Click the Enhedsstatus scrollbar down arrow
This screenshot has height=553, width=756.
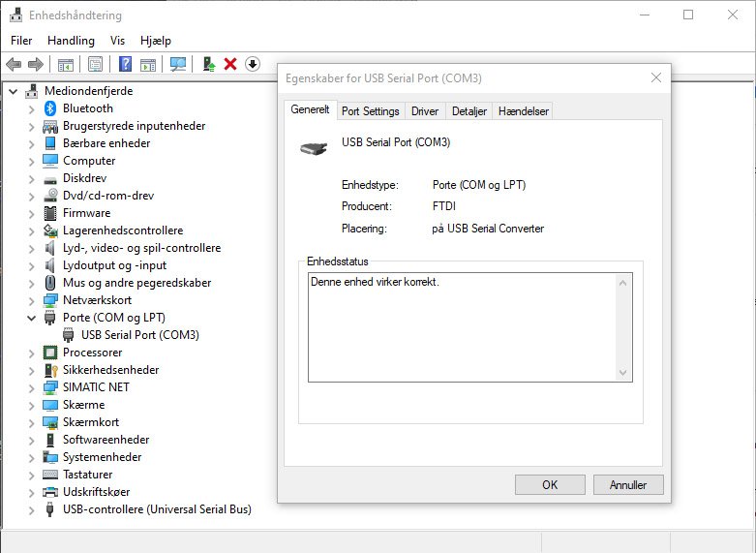point(622,373)
